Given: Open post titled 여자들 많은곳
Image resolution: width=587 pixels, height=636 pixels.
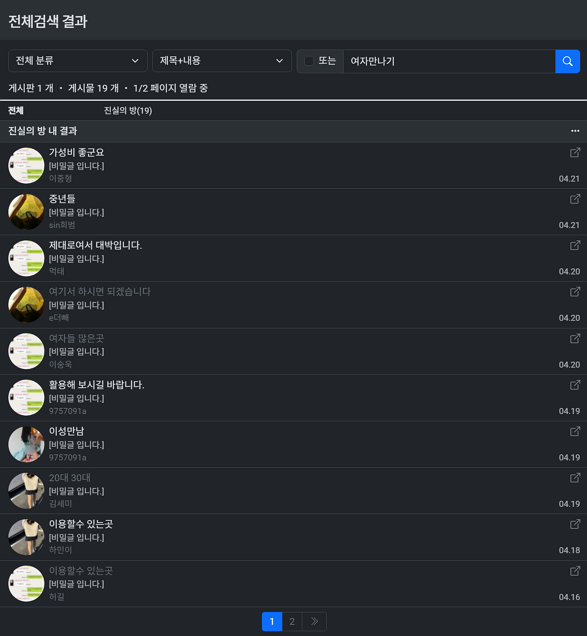Looking at the screenshot, I should point(76,338).
